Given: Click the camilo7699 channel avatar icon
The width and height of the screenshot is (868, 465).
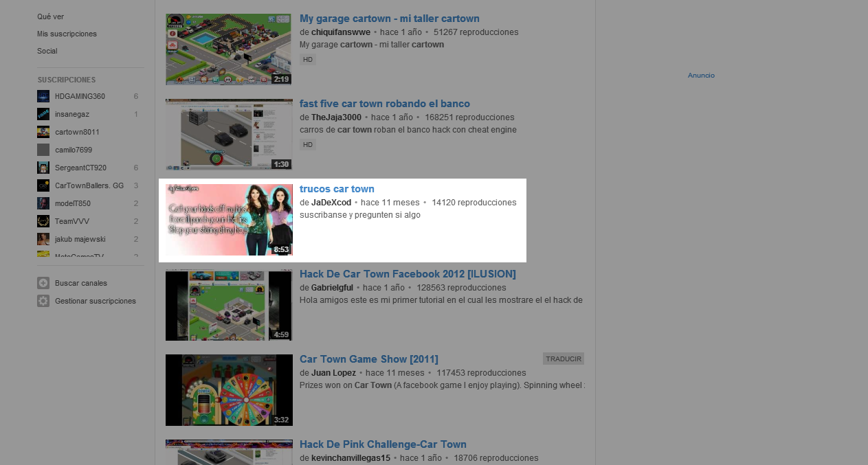Looking at the screenshot, I should [x=43, y=150].
